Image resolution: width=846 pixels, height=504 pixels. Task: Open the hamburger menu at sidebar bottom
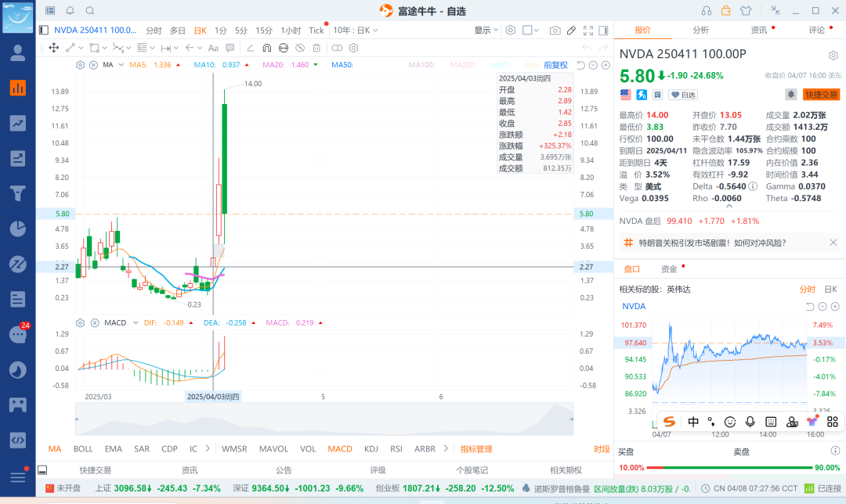18,477
